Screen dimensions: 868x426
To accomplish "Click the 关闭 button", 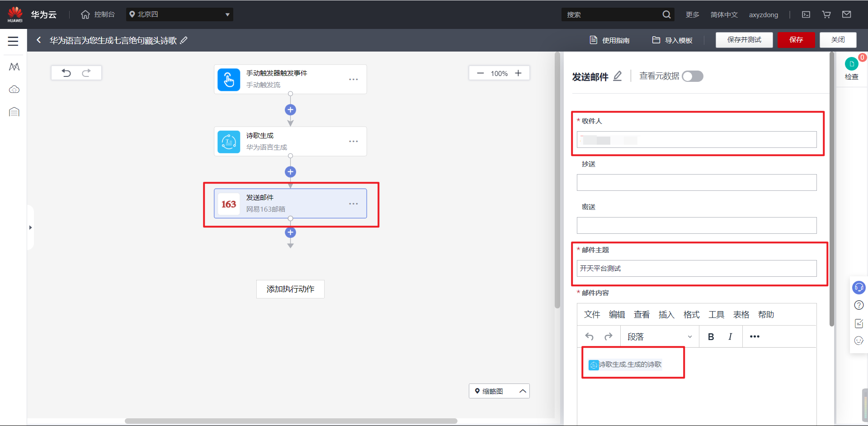I will tap(838, 40).
